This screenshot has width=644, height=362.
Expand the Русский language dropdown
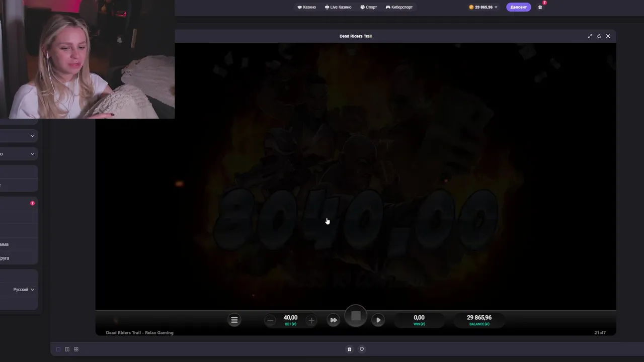click(x=24, y=290)
